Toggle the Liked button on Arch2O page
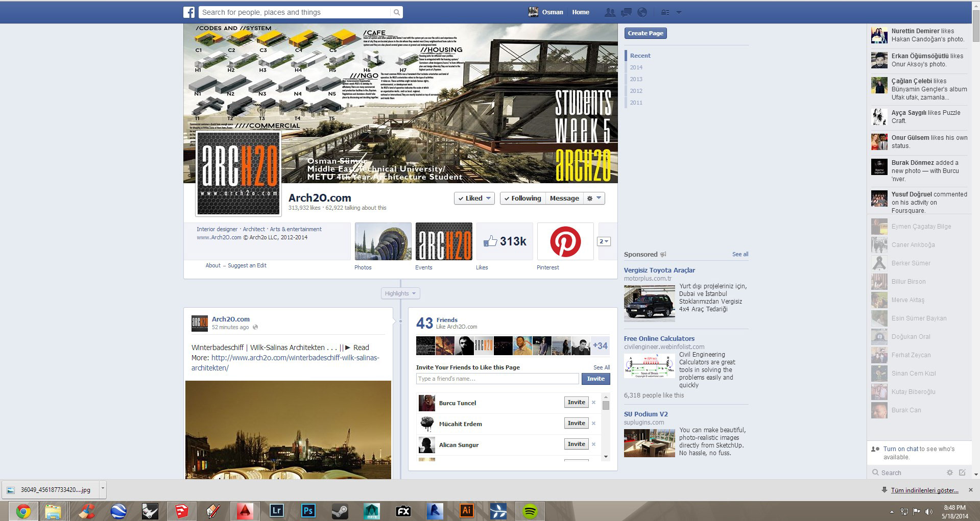Image resolution: width=980 pixels, height=521 pixels. point(474,198)
